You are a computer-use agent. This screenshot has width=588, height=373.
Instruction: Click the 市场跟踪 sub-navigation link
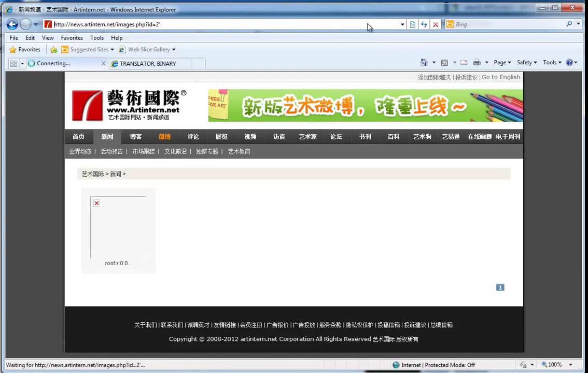[x=144, y=151]
